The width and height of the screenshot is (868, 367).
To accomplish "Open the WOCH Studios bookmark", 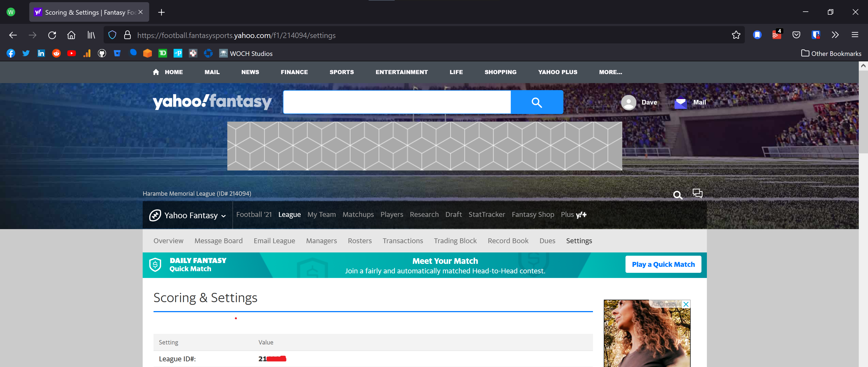I will tap(246, 53).
